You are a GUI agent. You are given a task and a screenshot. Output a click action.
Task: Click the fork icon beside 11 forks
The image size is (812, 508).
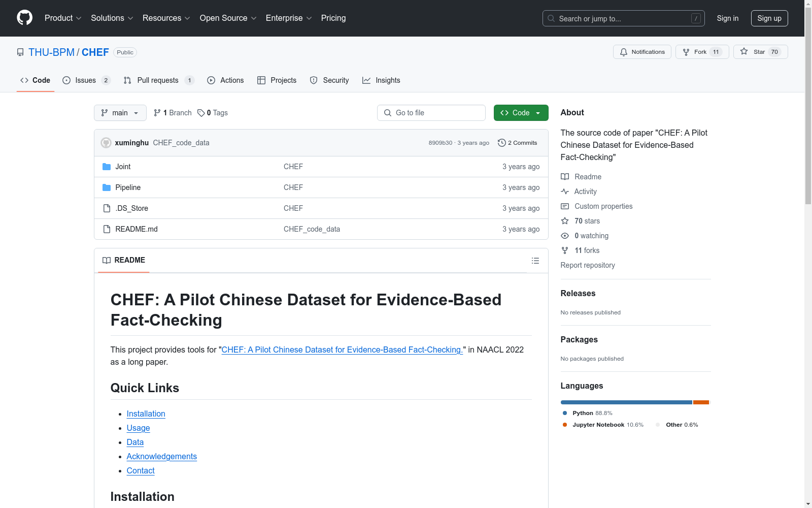click(x=565, y=250)
